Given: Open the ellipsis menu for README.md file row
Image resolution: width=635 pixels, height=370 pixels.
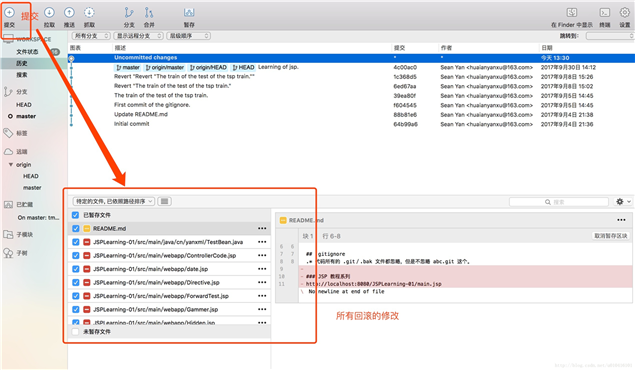Looking at the screenshot, I should (x=262, y=228).
